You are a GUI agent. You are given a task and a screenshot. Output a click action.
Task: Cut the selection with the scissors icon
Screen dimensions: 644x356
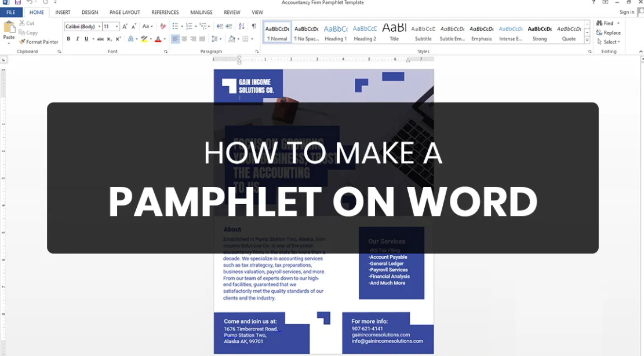[22, 23]
